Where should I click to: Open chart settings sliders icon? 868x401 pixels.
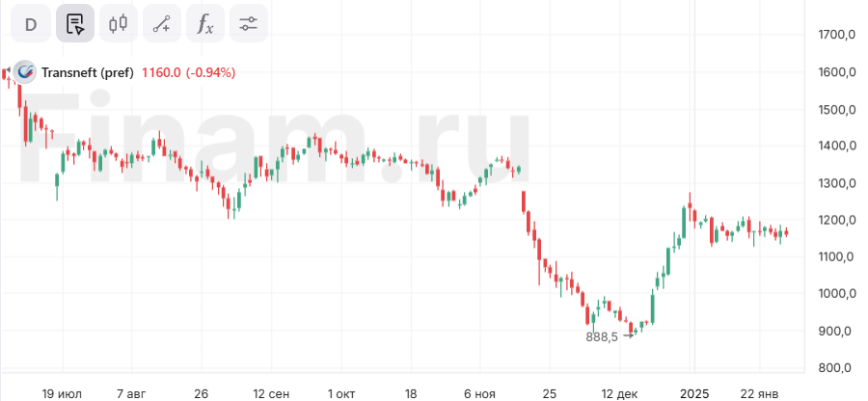249,24
